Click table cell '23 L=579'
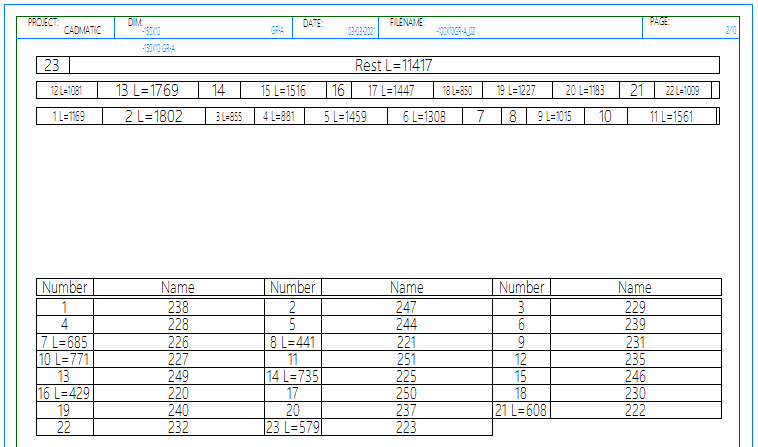Screen dimensions: 758x447 (293, 427)
